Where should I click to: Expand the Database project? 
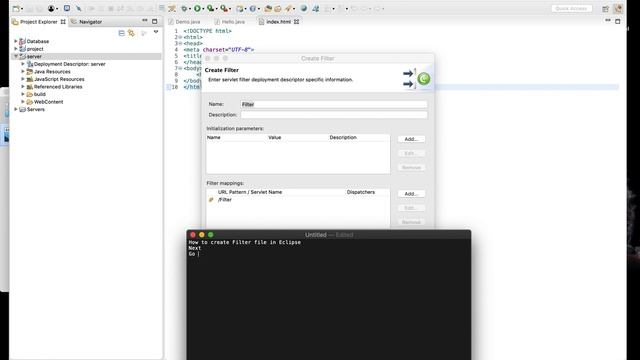point(16,41)
